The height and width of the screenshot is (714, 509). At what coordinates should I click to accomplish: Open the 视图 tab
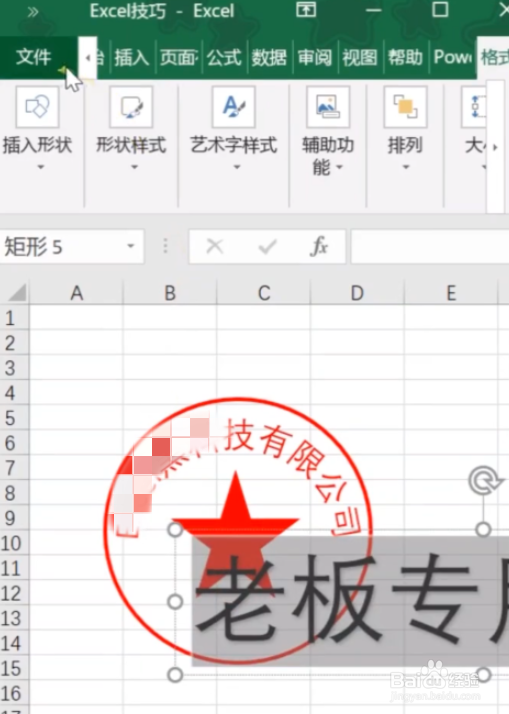pos(360,58)
